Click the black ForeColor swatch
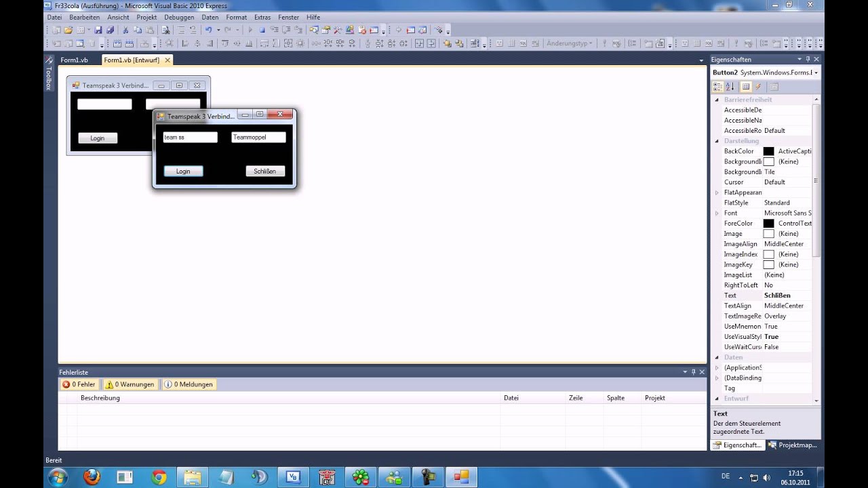 (x=768, y=223)
